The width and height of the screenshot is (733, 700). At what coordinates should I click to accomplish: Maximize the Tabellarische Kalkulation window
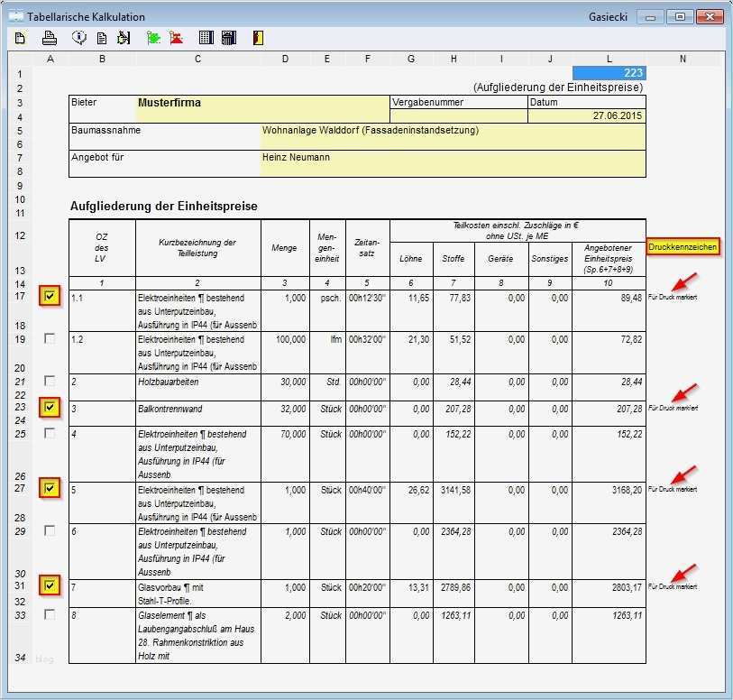[x=680, y=17]
